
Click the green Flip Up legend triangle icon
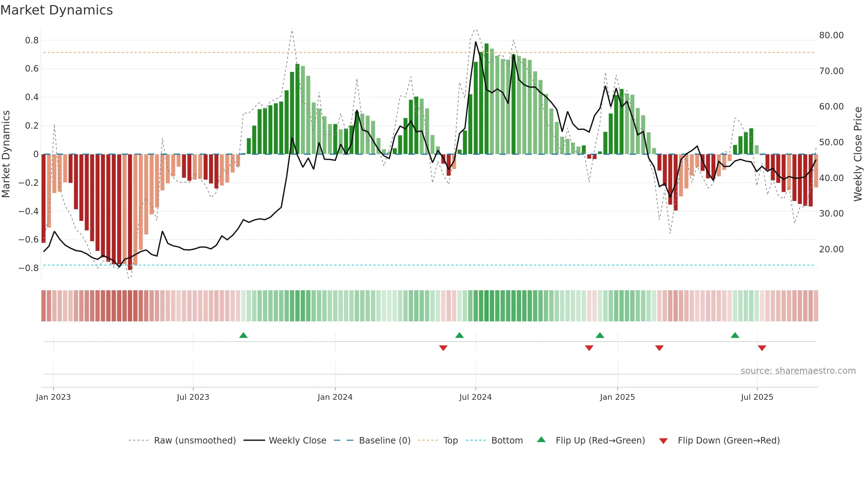[541, 440]
